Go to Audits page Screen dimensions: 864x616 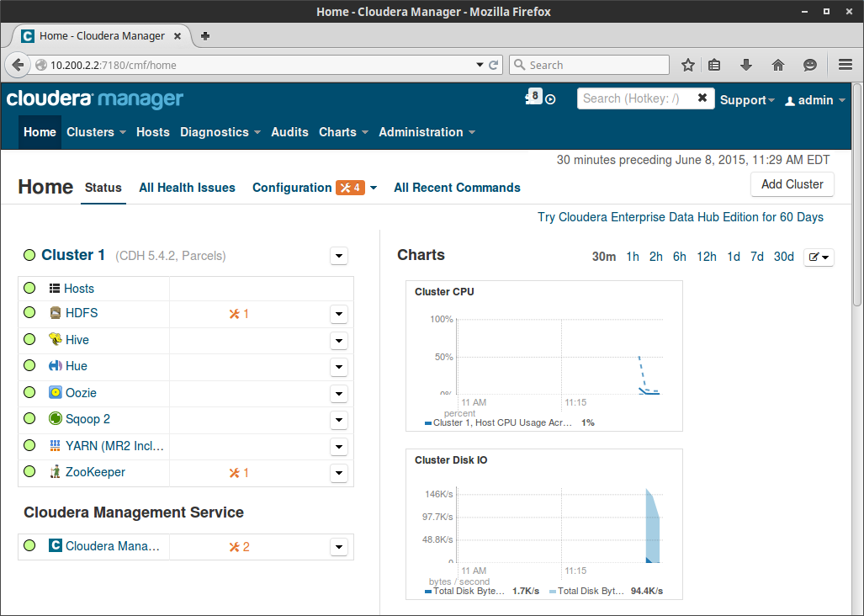(289, 132)
